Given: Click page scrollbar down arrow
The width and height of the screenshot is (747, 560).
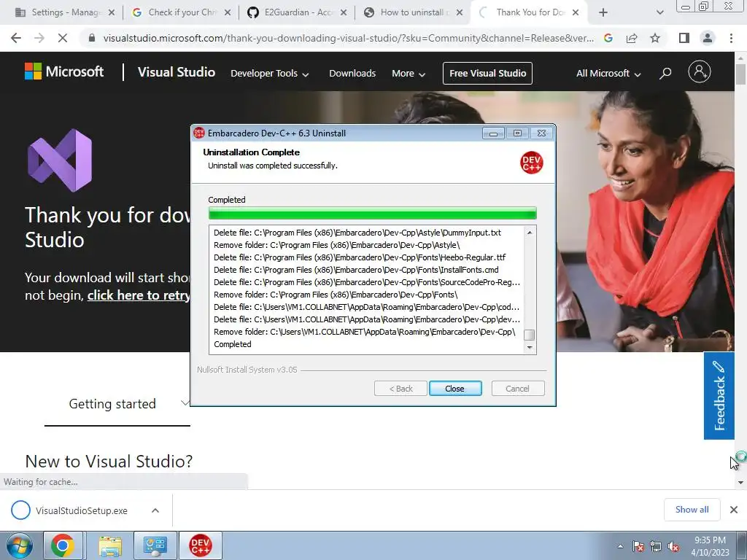Looking at the screenshot, I should [x=740, y=483].
